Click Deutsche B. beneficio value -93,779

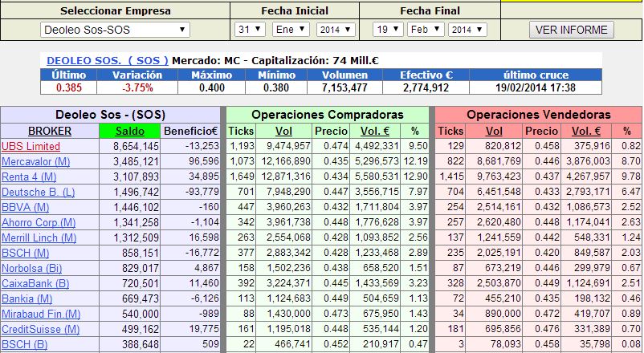click(x=202, y=192)
